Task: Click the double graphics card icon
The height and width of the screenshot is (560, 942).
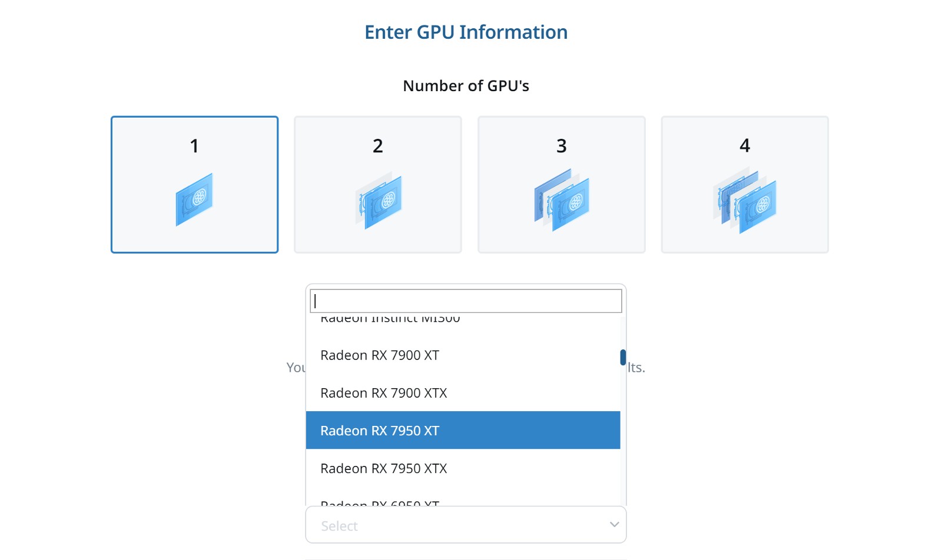Action: click(x=379, y=200)
